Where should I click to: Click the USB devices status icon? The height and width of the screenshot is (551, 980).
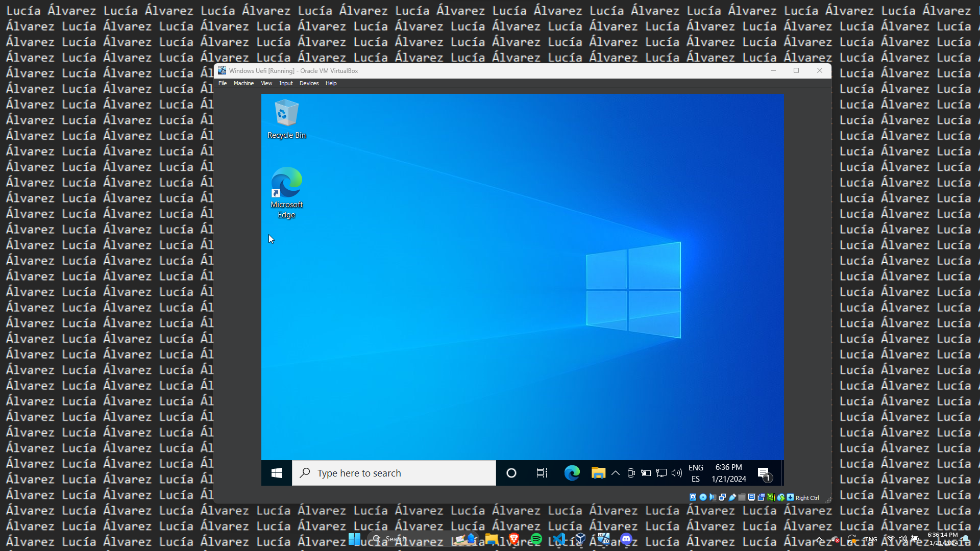[732, 497]
